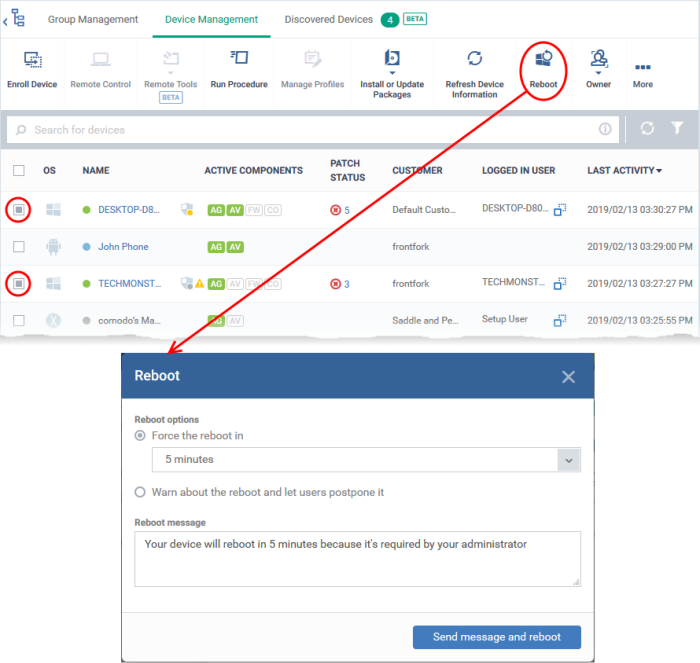Open John Phone device link
This screenshot has width=700, height=663.
pyautogui.click(x=123, y=246)
